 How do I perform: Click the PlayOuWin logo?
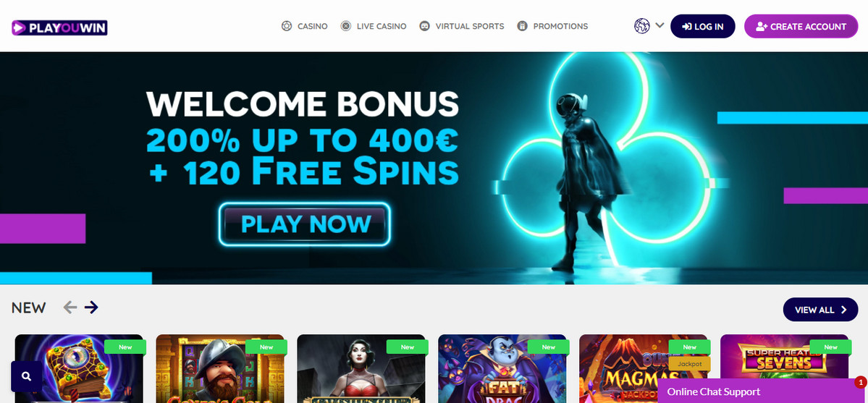tap(60, 27)
